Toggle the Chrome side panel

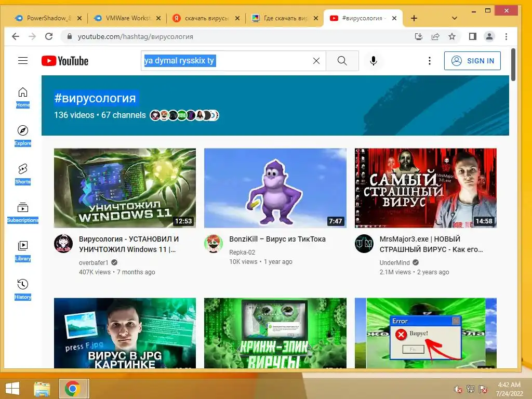pos(473,36)
